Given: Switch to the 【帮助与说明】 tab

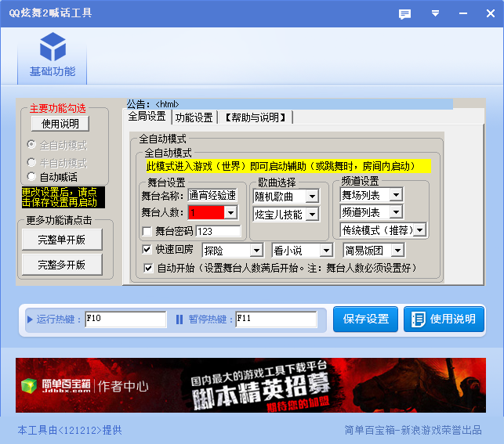Looking at the screenshot, I should pyautogui.click(x=256, y=117).
